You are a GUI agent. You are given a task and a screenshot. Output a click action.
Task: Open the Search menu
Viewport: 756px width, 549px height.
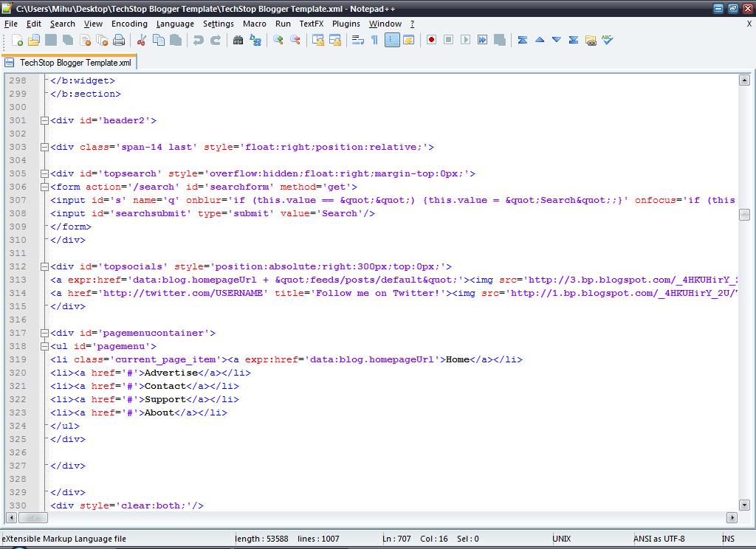63,24
